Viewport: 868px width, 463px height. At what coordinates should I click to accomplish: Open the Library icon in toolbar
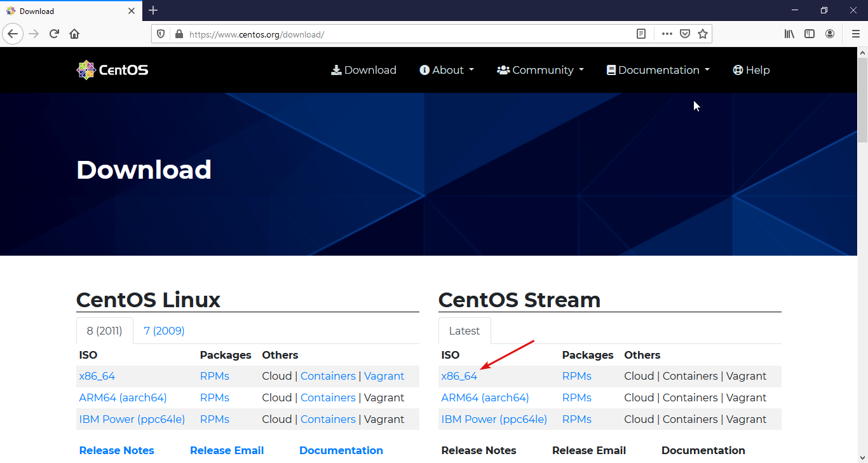click(789, 34)
